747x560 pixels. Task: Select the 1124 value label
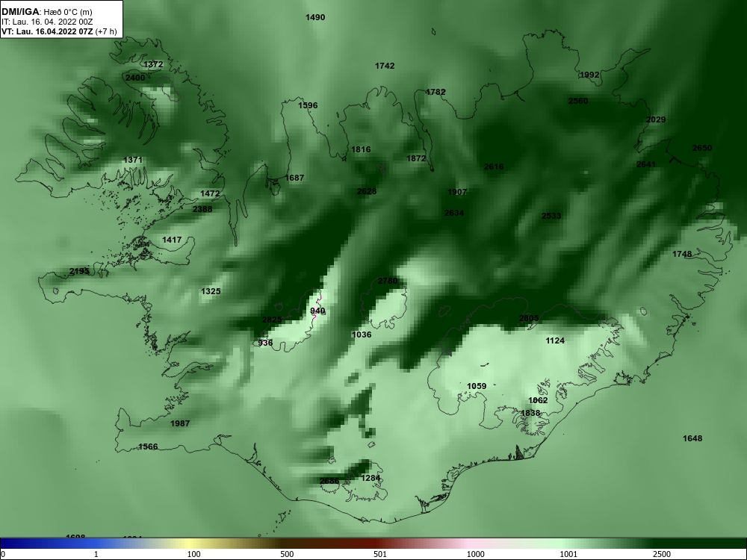(555, 341)
